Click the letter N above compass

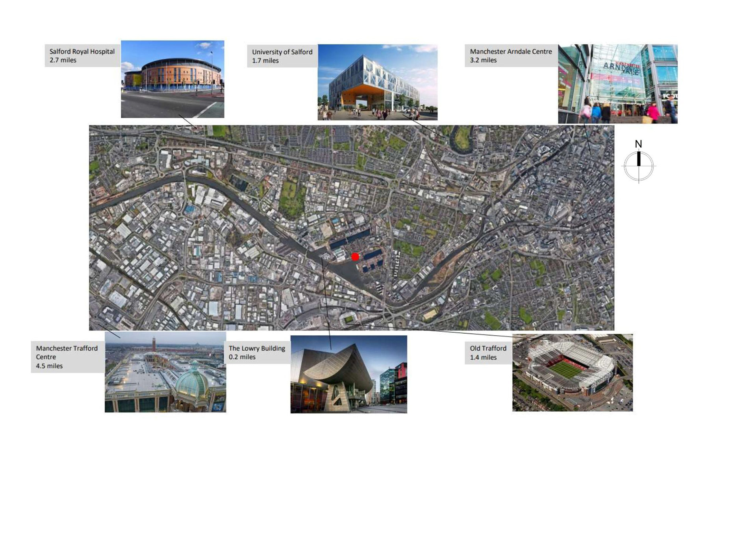[638, 144]
